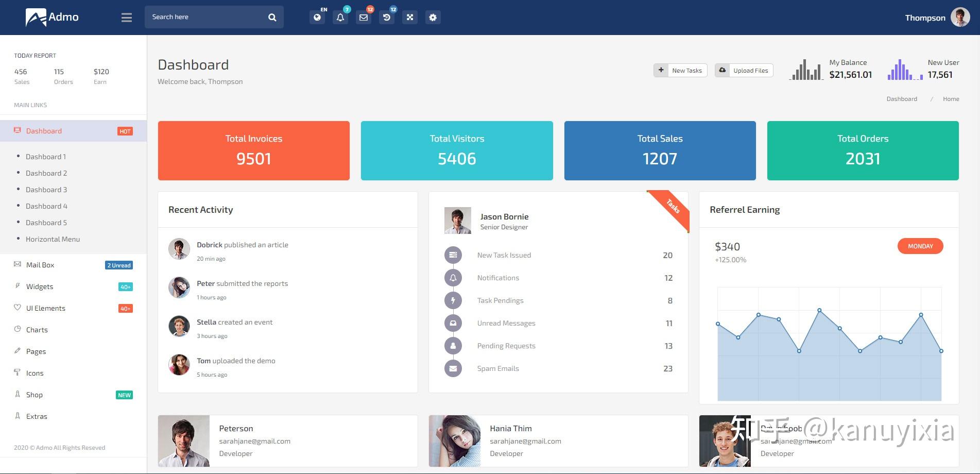The height and width of the screenshot is (474, 980).
Task: Click into the Search here field
Action: click(x=206, y=17)
